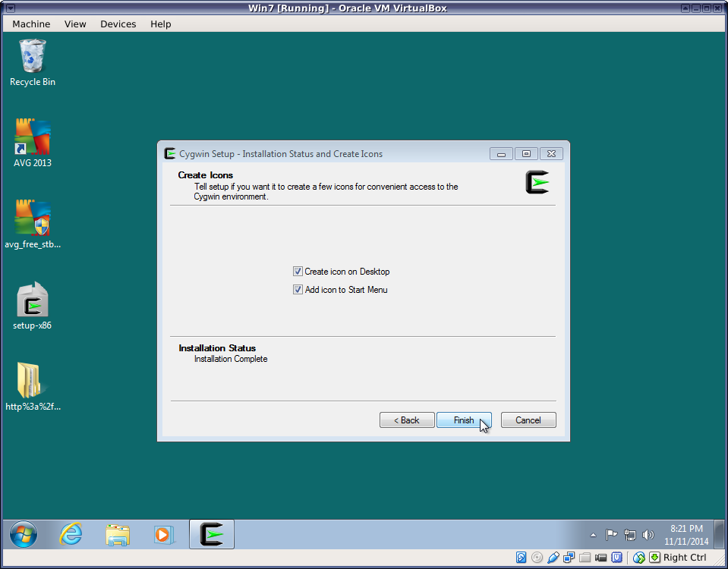Open the VirtualBox Help menu
Screen dimensions: 728x569
pyautogui.click(x=161, y=24)
